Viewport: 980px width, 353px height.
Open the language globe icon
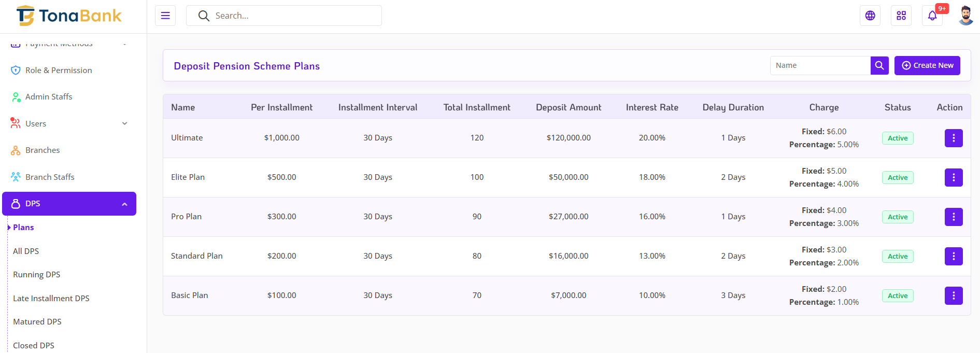click(870, 16)
